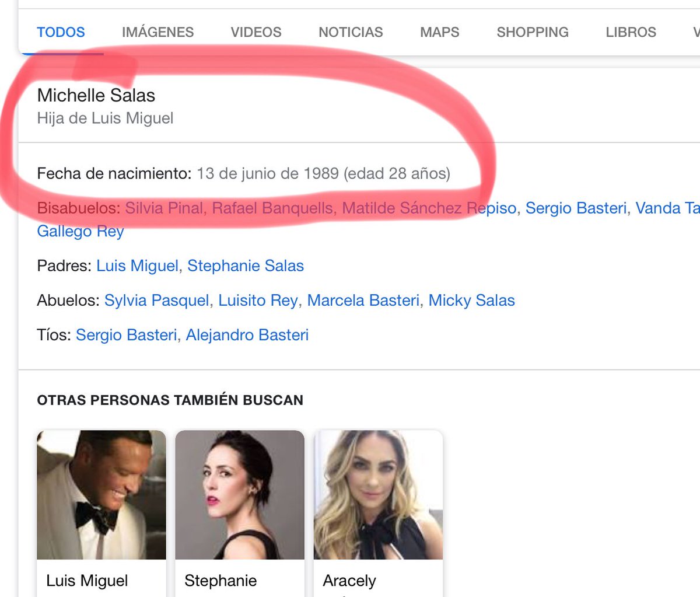This screenshot has width=700, height=597.
Task: Open Sergio Basteri under Bisabuelos
Action: coord(576,208)
